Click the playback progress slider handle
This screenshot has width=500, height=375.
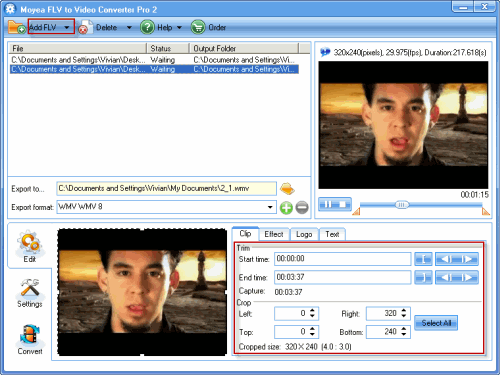402,205
